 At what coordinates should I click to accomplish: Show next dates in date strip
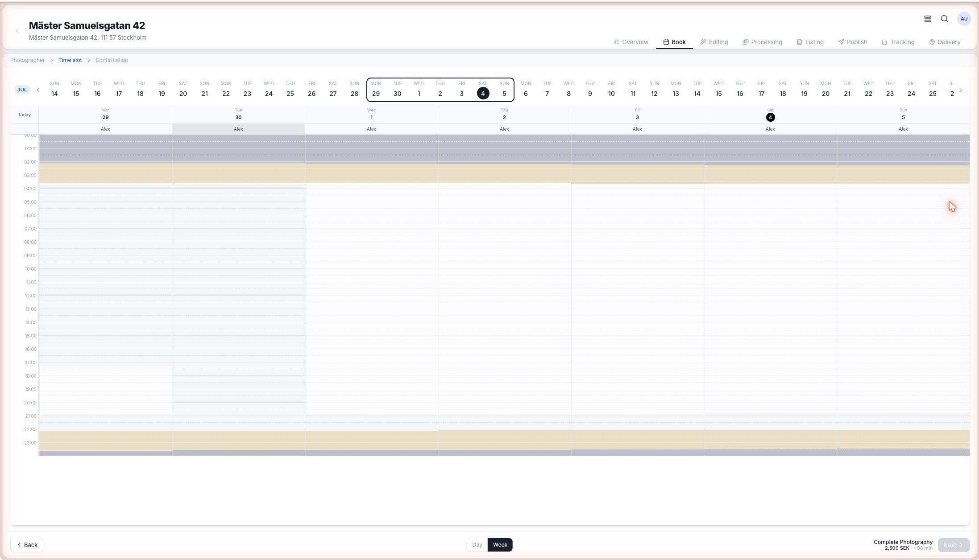961,90
